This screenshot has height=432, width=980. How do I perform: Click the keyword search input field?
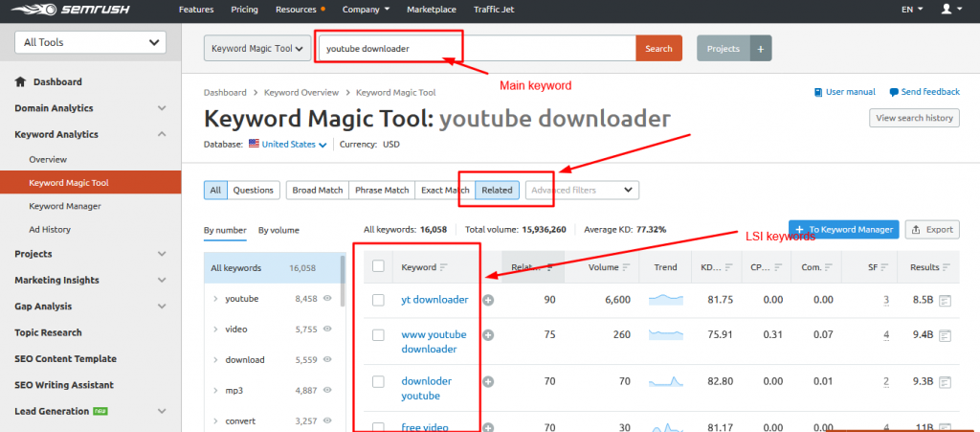point(478,48)
